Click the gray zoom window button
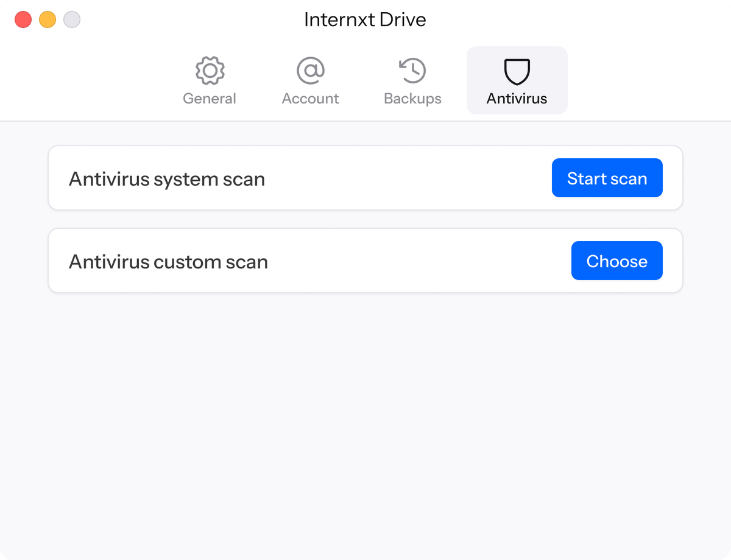Image resolution: width=731 pixels, height=560 pixels. pyautogui.click(x=71, y=19)
